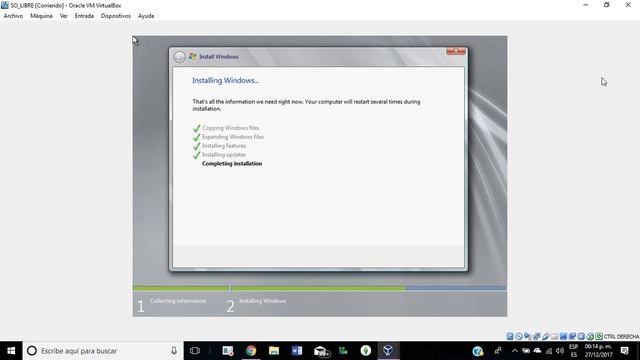Click the VirtualBox title bar app icon
This screenshot has width=640, height=360.
click(4, 5)
